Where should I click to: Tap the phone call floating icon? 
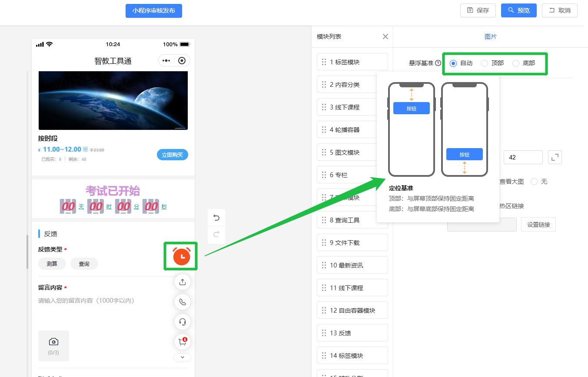pyautogui.click(x=183, y=302)
